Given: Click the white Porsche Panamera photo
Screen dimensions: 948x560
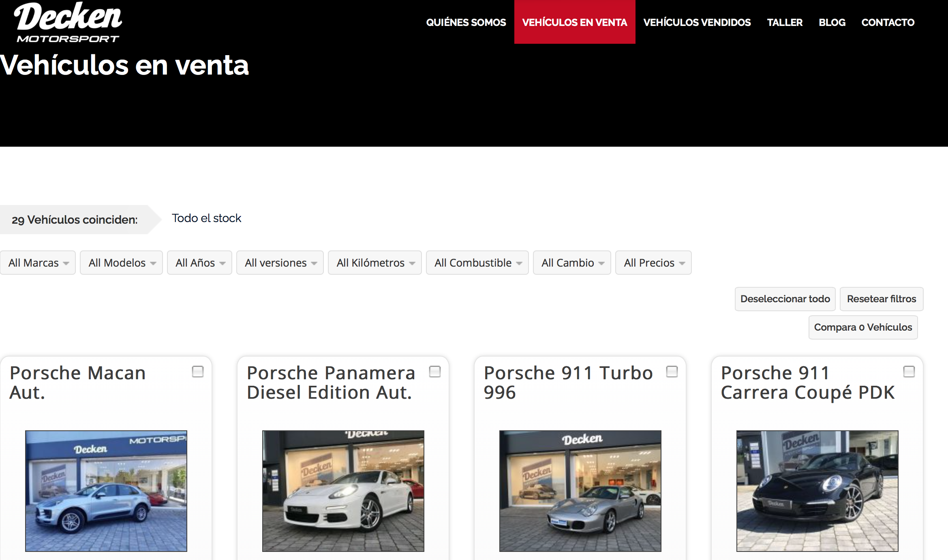Looking at the screenshot, I should (x=343, y=491).
